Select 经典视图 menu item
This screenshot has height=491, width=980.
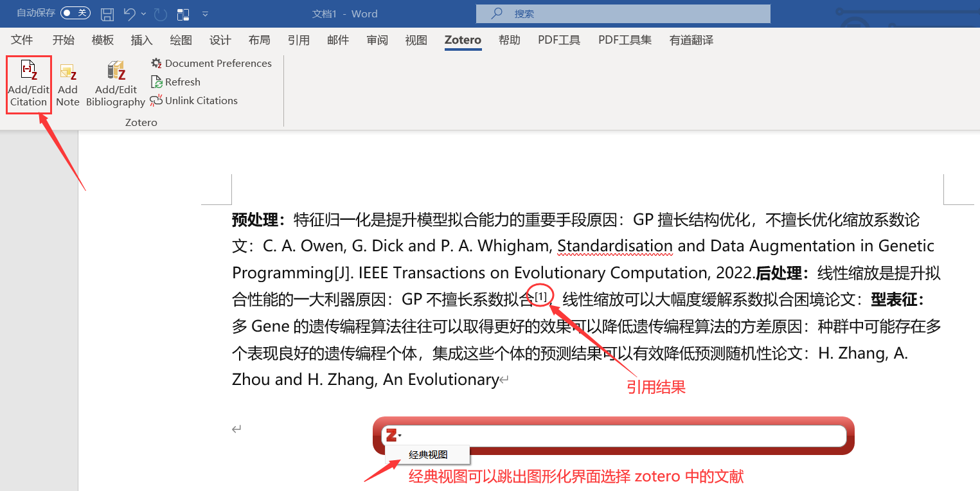(428, 455)
